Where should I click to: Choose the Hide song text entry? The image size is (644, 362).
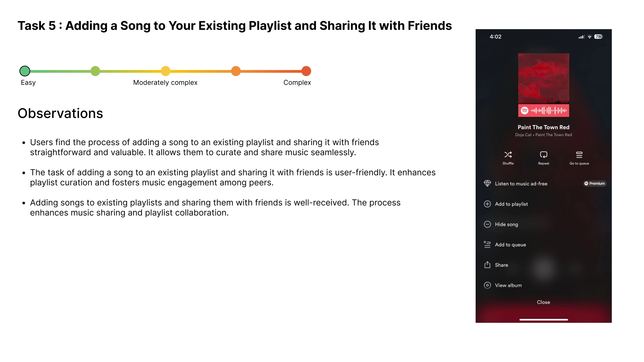tap(506, 225)
